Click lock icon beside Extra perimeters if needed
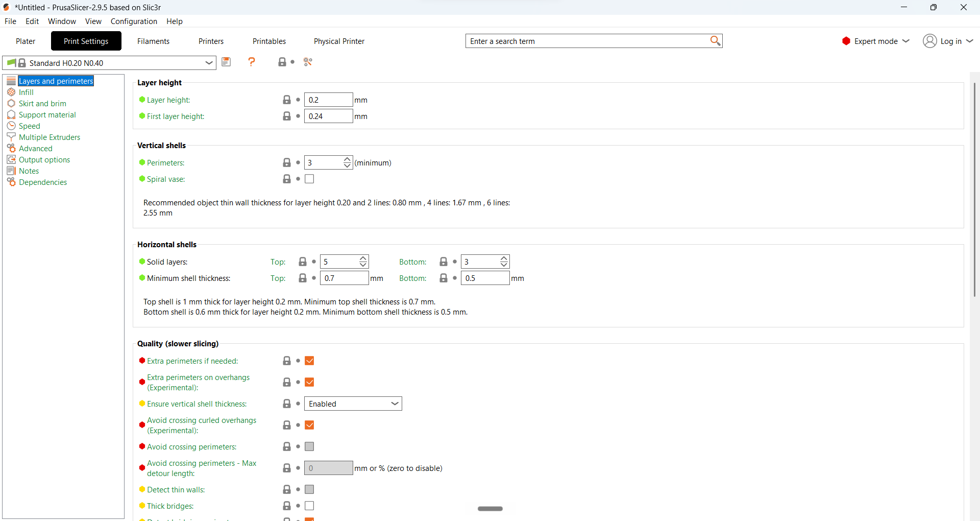980x521 pixels. (x=287, y=361)
